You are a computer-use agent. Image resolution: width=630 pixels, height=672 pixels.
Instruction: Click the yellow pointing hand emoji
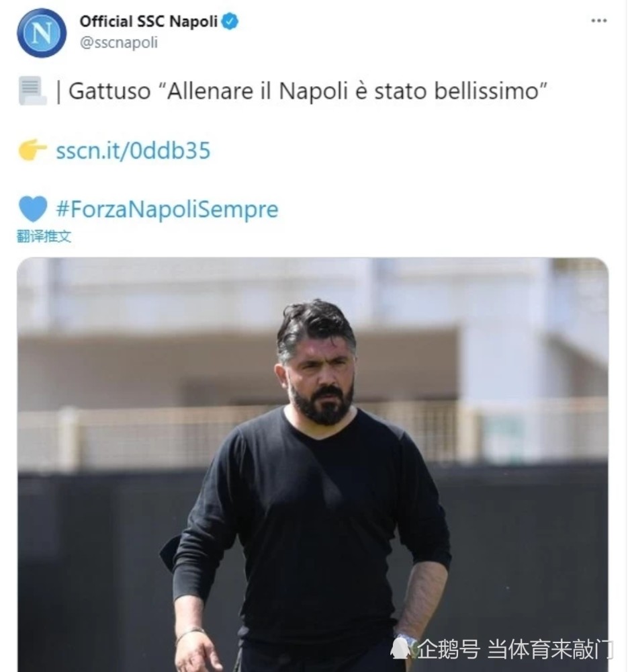pyautogui.click(x=32, y=150)
